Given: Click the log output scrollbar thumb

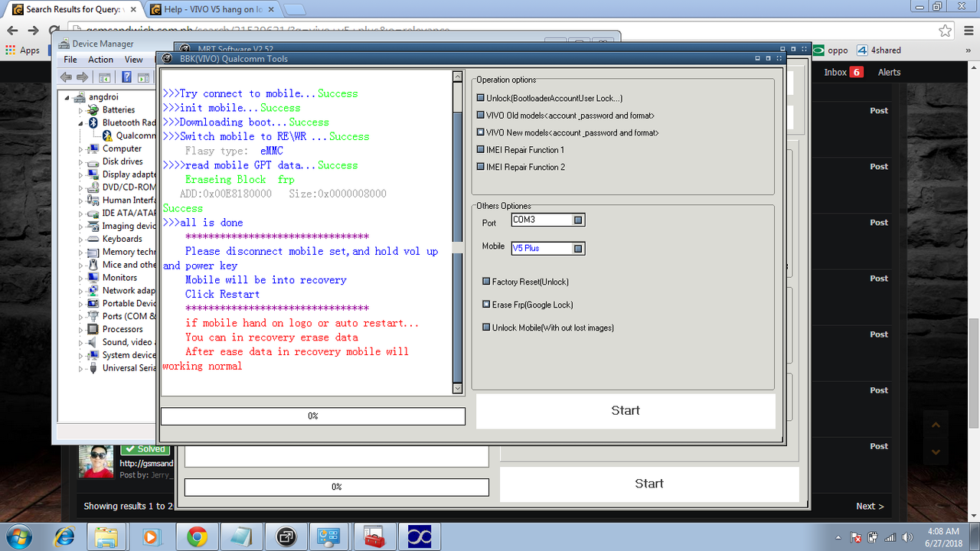Looking at the screenshot, I should point(458,246).
